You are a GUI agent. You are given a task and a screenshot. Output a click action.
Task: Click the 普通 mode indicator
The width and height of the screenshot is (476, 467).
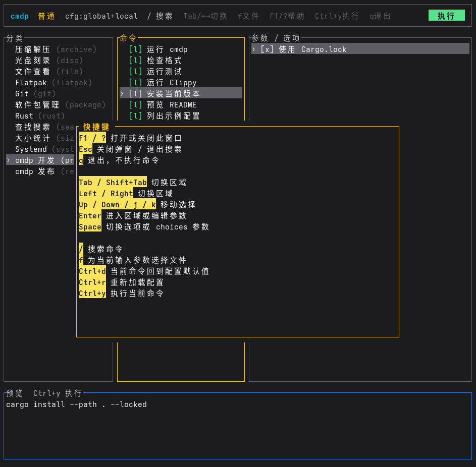pos(46,16)
